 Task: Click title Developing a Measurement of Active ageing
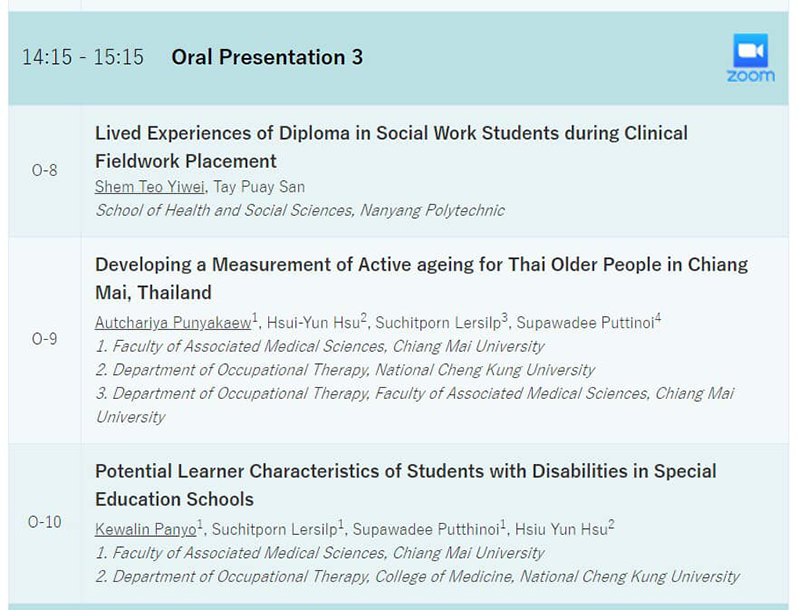421,278
